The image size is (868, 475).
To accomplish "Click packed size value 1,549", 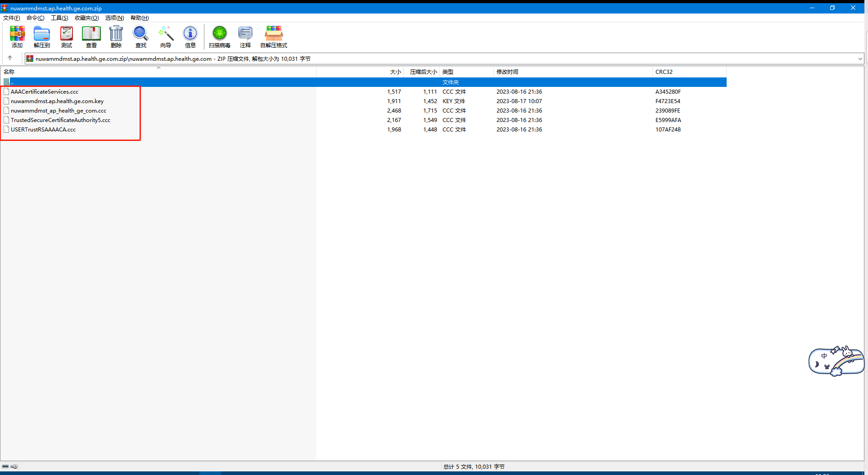I will click(x=430, y=120).
